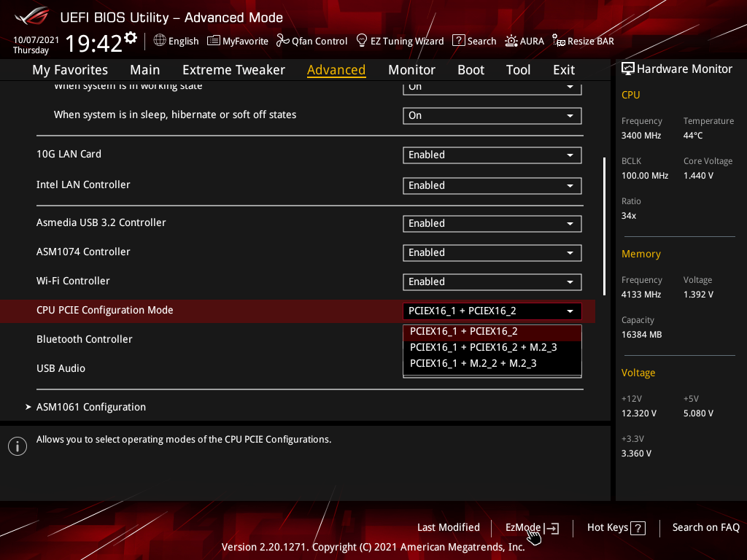Screen dimensions: 747x560
Task: Choose PCIEX16_1 + PCIEX16_2 + M.2_3 option
Action: click(492, 348)
